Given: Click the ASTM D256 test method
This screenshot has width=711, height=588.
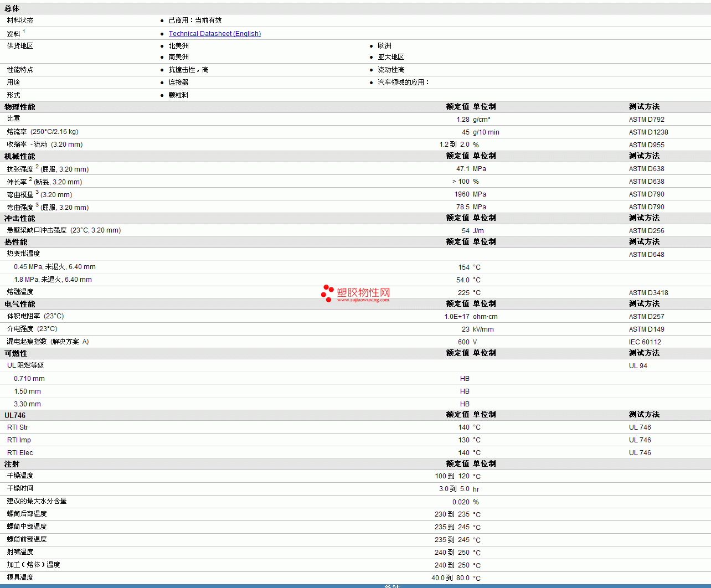Looking at the screenshot, I should [647, 231].
